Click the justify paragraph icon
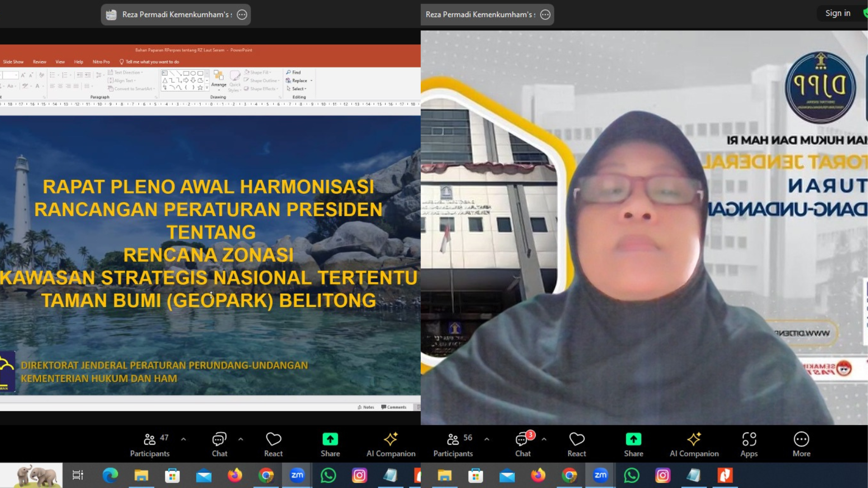The image size is (868, 488). pyautogui.click(x=76, y=86)
